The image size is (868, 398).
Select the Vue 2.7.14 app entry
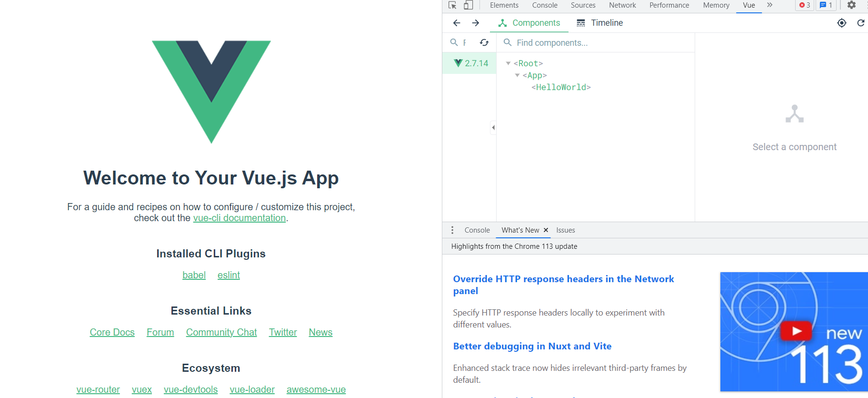pyautogui.click(x=469, y=63)
